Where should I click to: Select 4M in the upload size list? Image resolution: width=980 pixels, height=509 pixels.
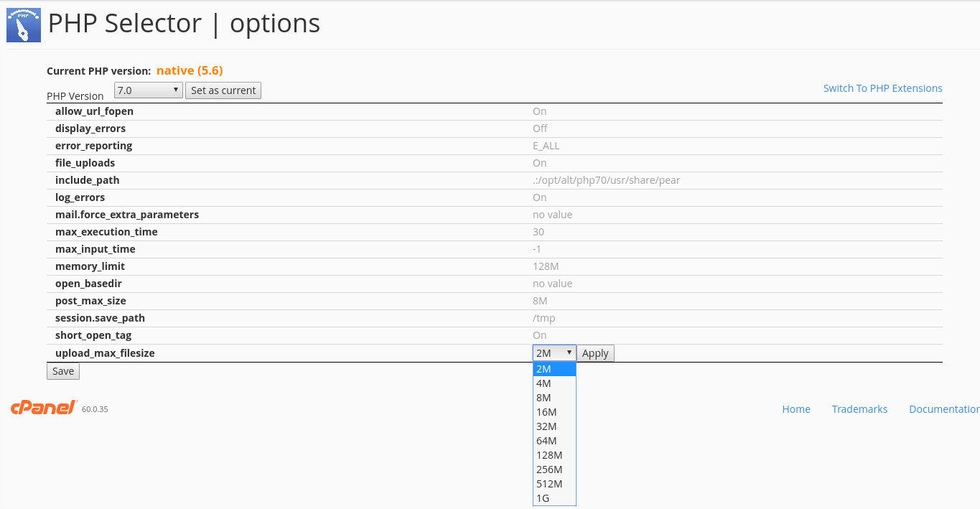pyautogui.click(x=554, y=383)
